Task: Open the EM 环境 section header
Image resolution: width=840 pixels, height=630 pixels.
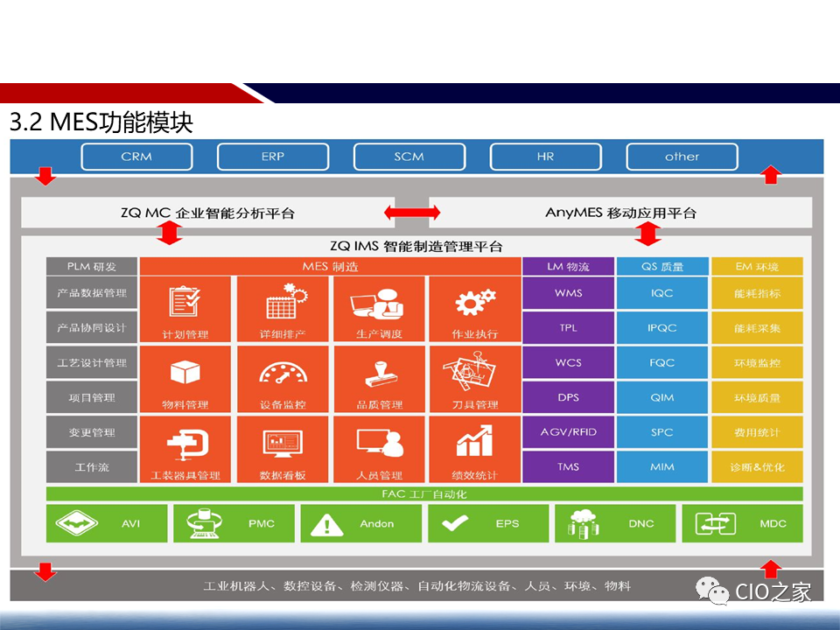Action: 756,265
